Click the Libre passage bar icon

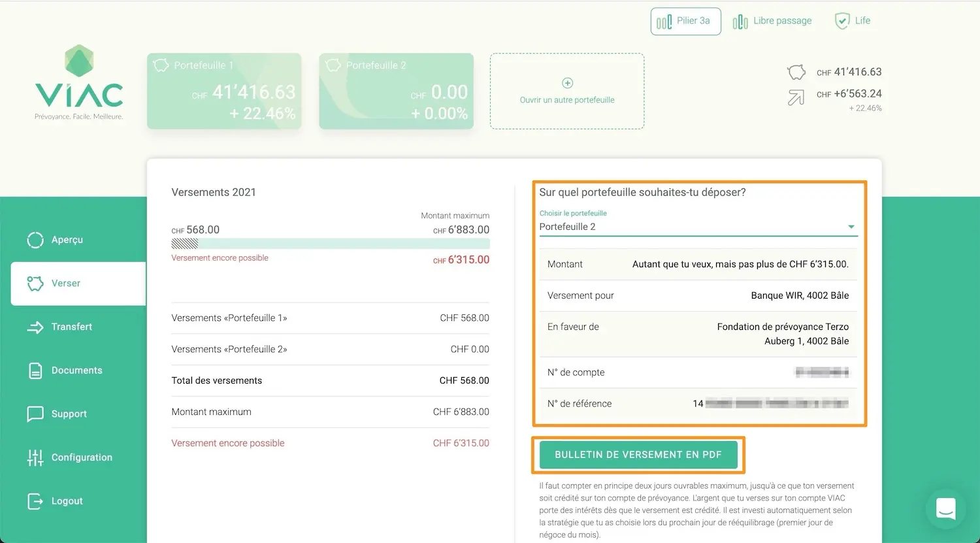(740, 22)
